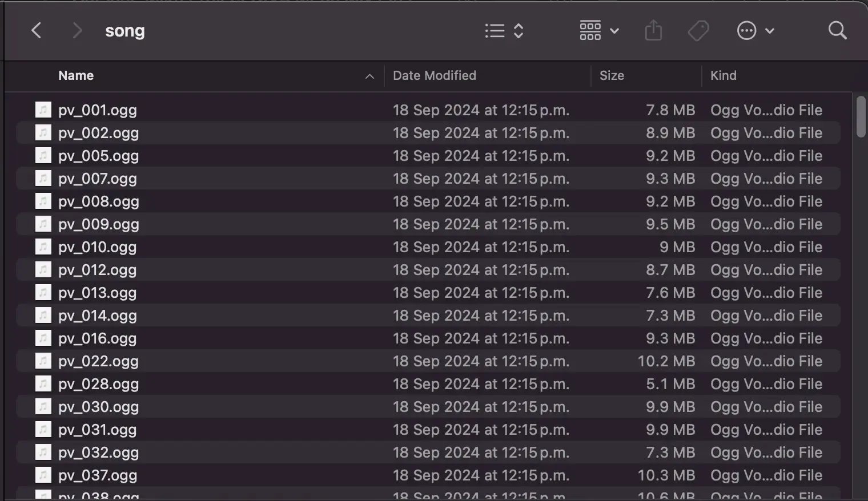Image resolution: width=868 pixels, height=501 pixels.
Task: Go back with the left chevron
Action: pyautogui.click(x=36, y=30)
